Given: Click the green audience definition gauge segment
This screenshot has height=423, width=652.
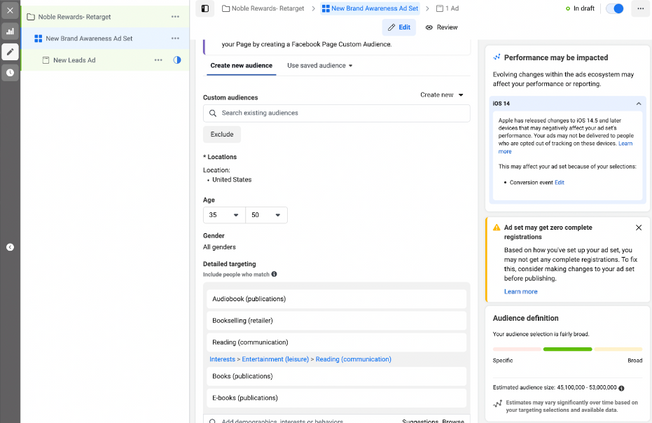Looking at the screenshot, I should (x=568, y=349).
